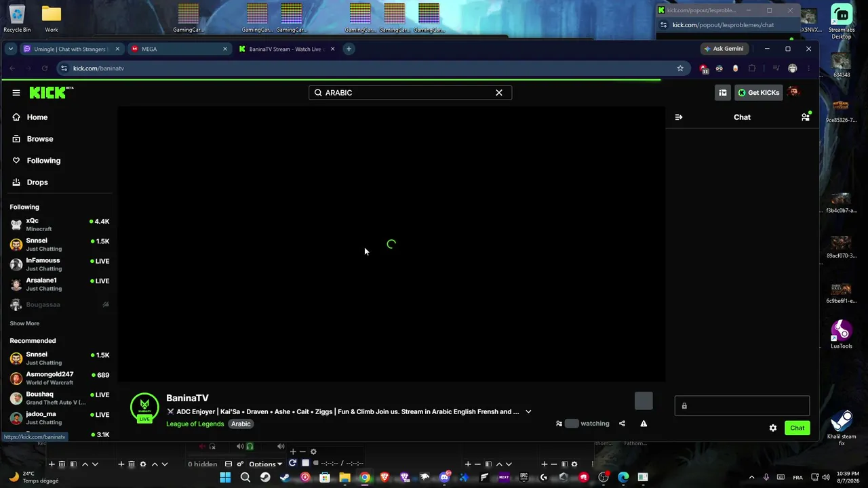Click the Khalil steam fix desktop icon

click(842, 428)
